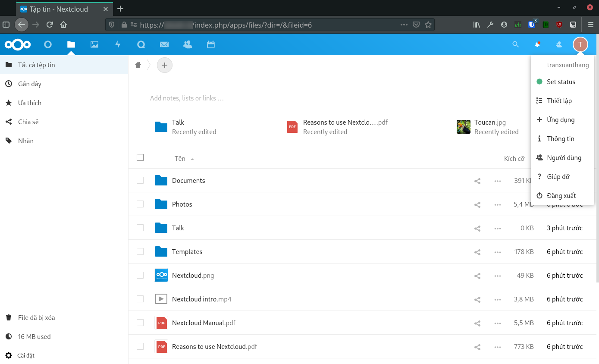599x364 pixels.
Task: Click the plus button to create new file
Action: [x=164, y=65]
